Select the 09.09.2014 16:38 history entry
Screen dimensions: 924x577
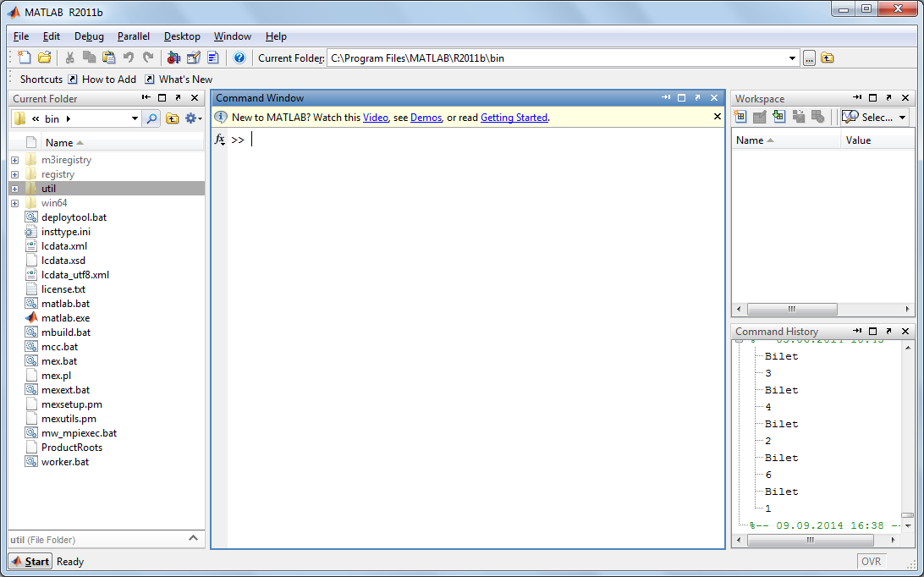click(825, 525)
